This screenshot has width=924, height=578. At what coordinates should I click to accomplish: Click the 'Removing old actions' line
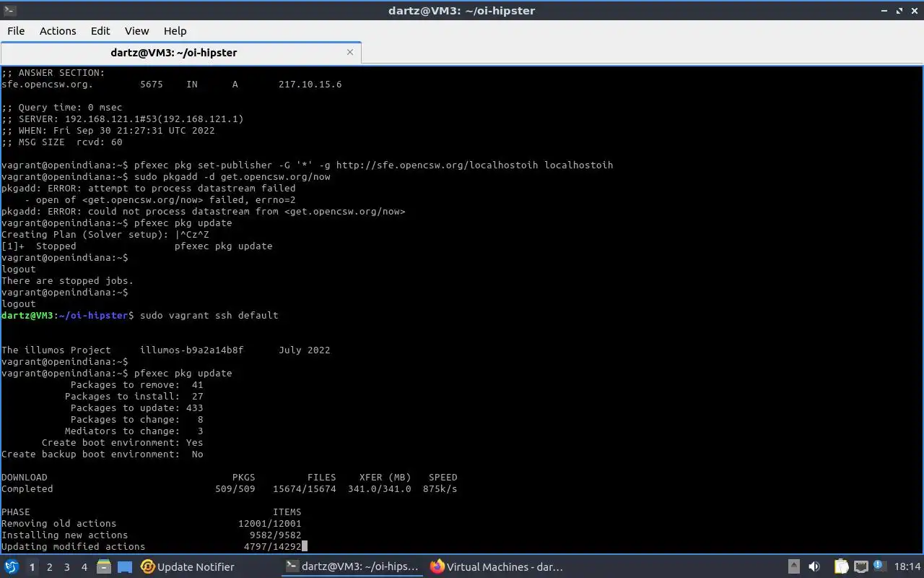pyautogui.click(x=152, y=524)
